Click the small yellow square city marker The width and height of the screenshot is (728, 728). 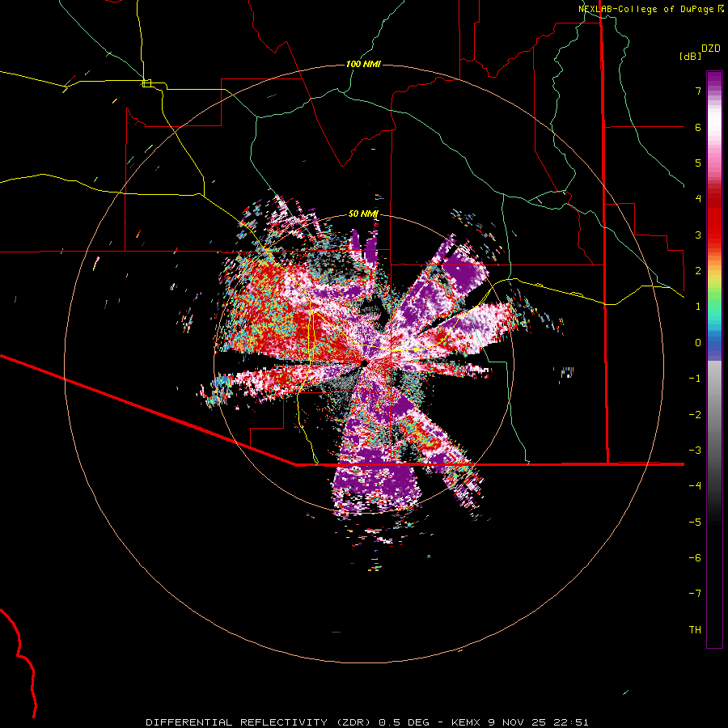pyautogui.click(x=146, y=83)
